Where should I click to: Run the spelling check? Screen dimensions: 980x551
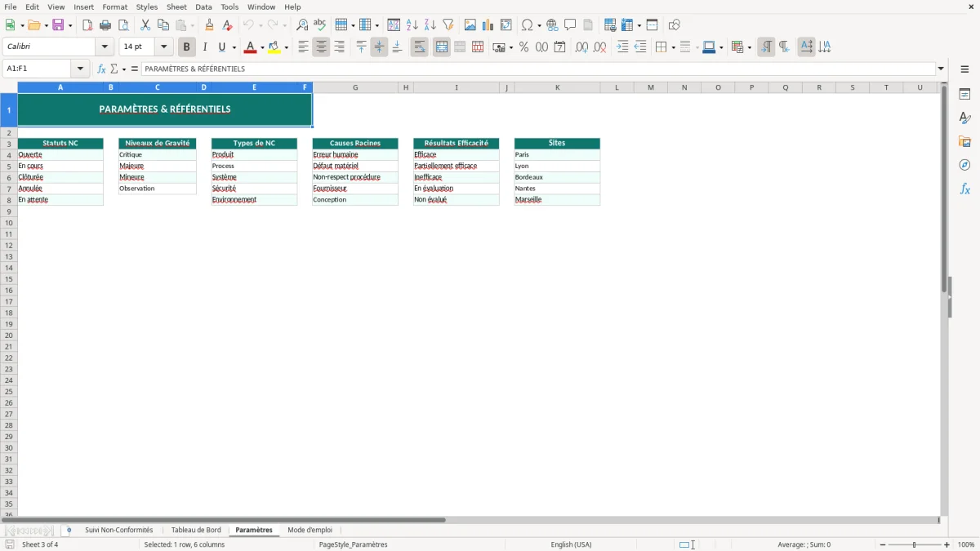tap(320, 25)
